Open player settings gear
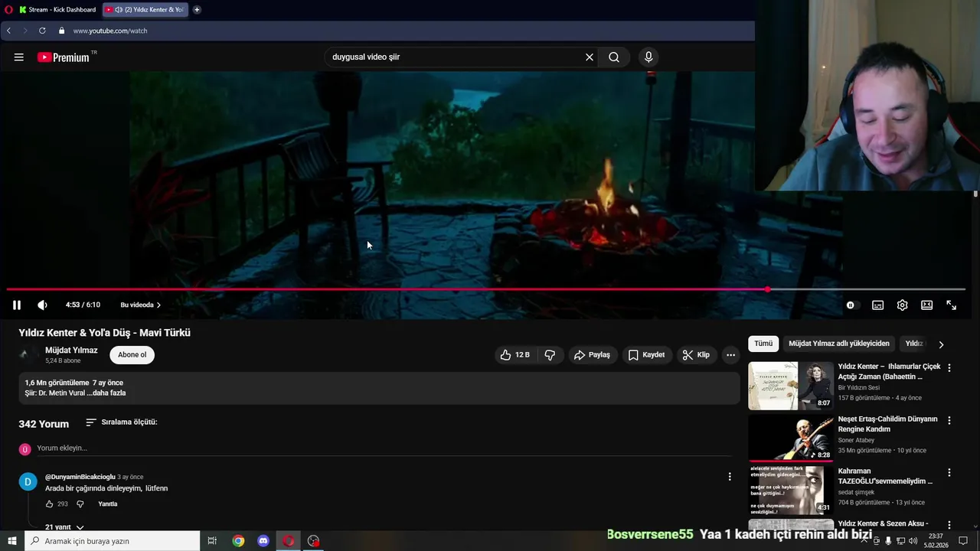Image resolution: width=980 pixels, height=551 pixels. tap(902, 305)
